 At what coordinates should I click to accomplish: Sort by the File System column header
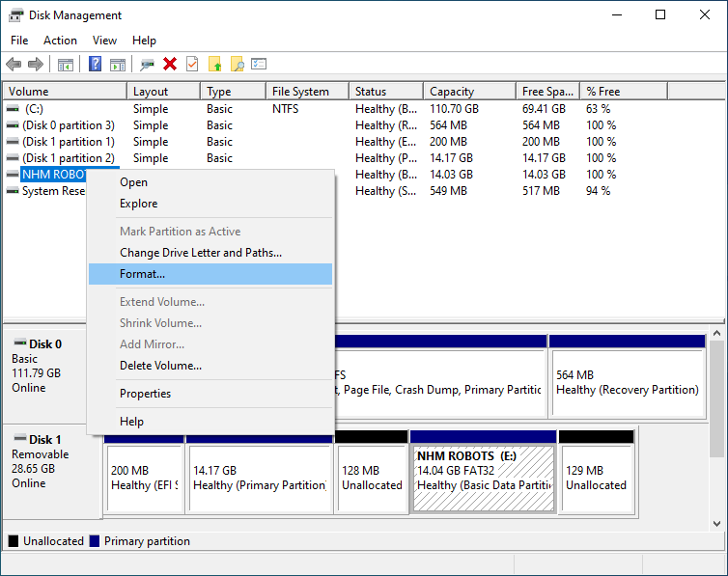coord(308,92)
